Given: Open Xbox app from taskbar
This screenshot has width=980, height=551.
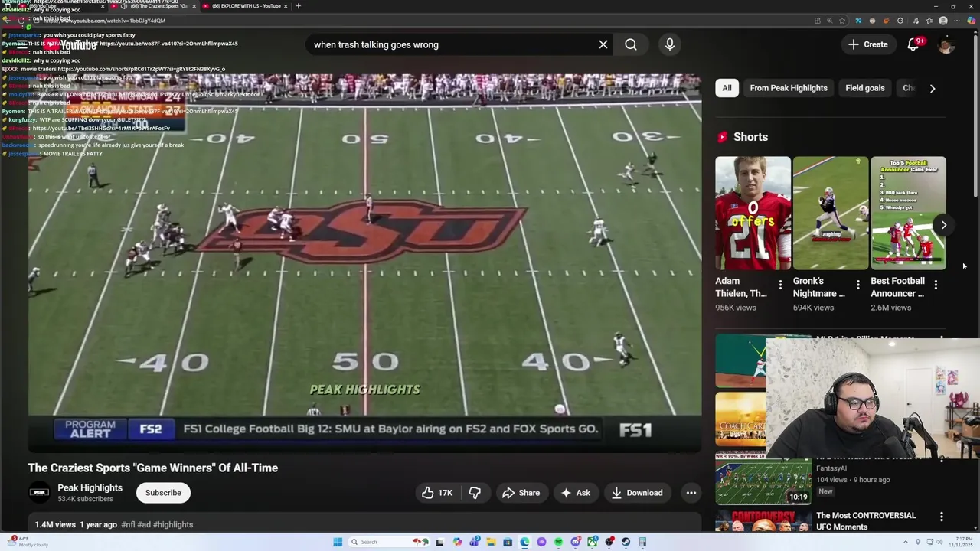Looking at the screenshot, I should click(x=592, y=542).
